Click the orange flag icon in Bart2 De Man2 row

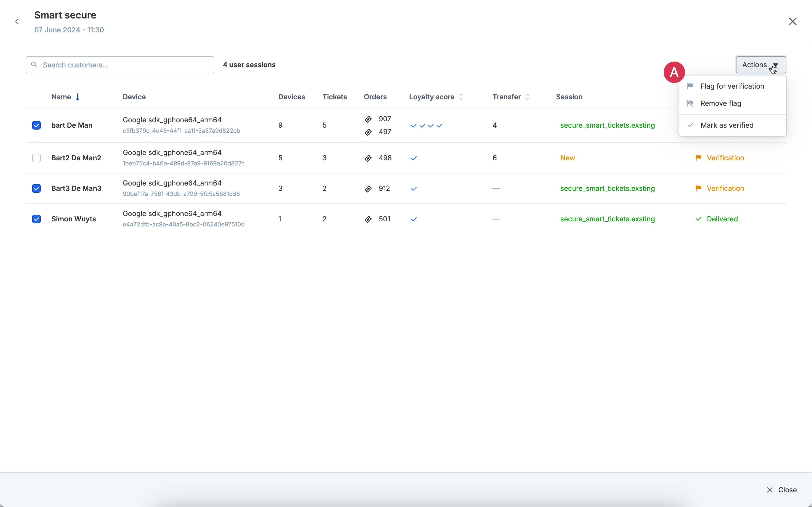point(698,158)
